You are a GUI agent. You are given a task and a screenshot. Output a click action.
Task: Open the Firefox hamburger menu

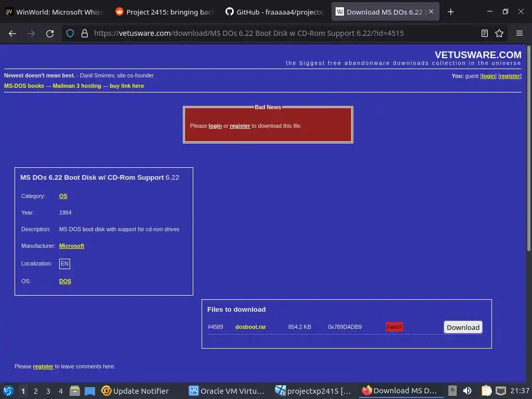tap(520, 33)
